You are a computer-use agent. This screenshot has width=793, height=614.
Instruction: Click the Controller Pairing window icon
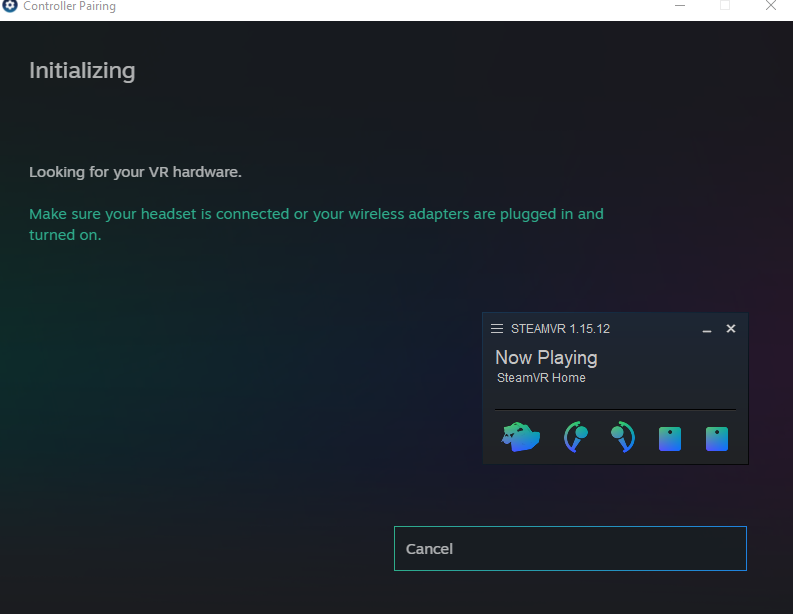click(x=10, y=7)
